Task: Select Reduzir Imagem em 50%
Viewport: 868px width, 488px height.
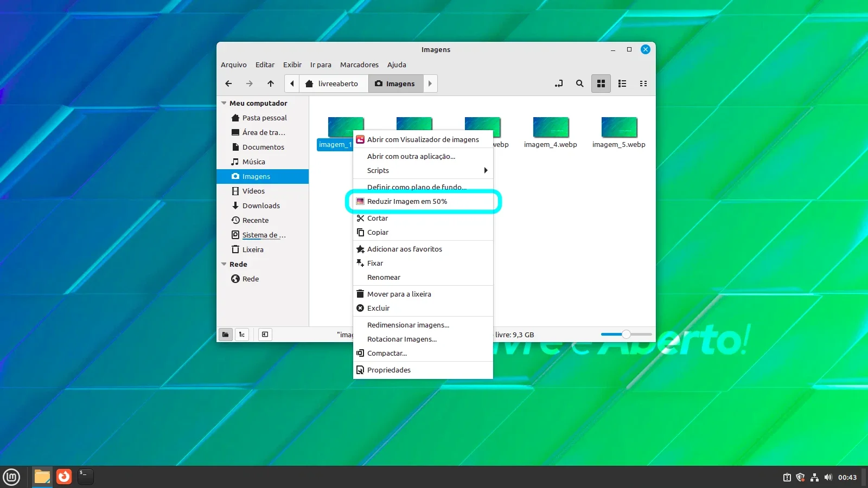Action: point(423,201)
